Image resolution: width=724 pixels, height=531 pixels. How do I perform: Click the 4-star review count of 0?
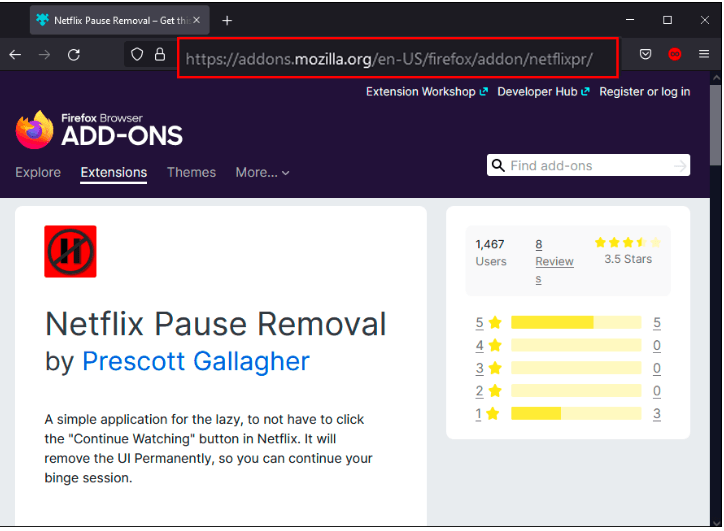[657, 345]
